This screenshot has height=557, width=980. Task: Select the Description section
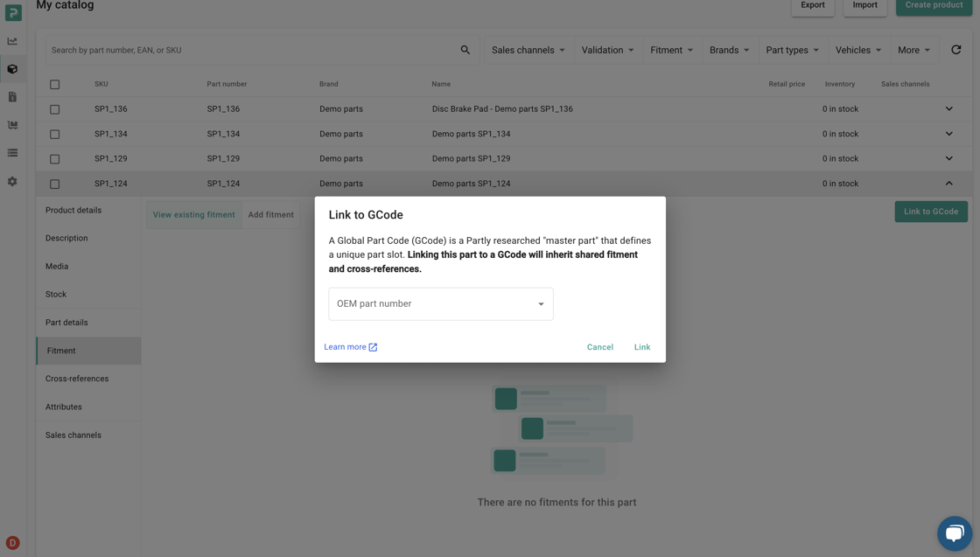88,239
